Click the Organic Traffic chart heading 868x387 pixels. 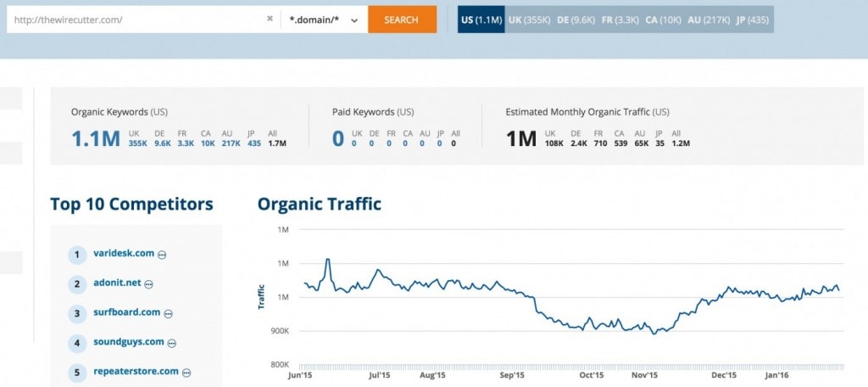(320, 204)
